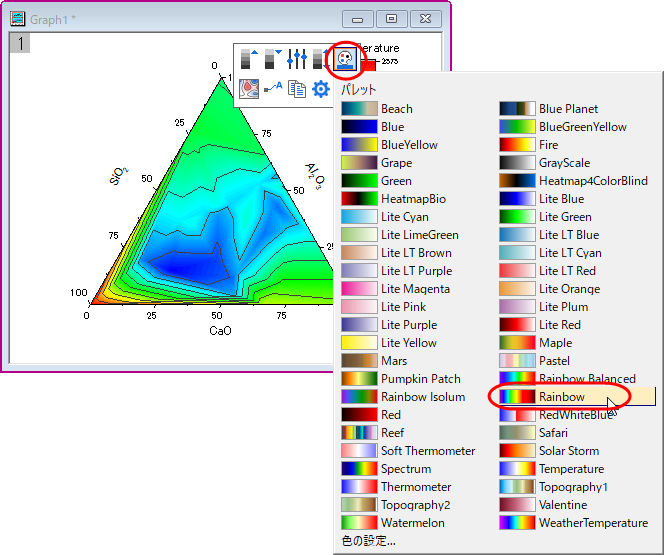The image size is (664, 555).
Task: Pick the Lite LT Red palette
Action: point(548,271)
